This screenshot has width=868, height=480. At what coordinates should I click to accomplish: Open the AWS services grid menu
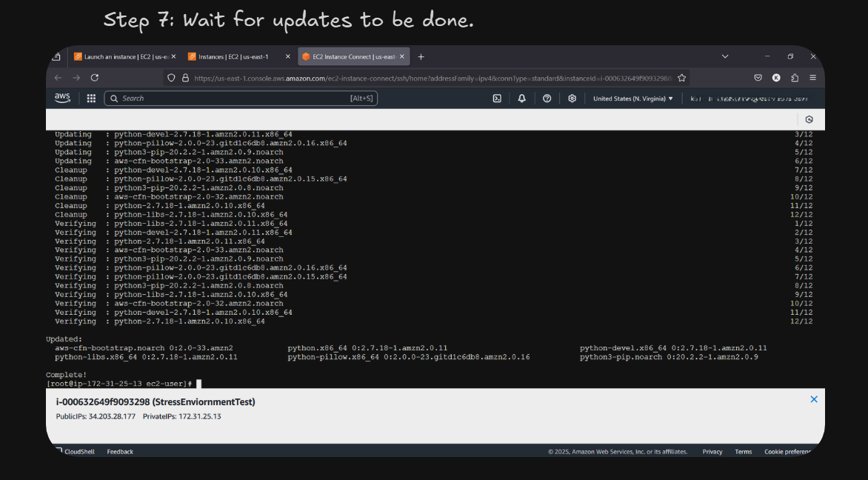(91, 99)
